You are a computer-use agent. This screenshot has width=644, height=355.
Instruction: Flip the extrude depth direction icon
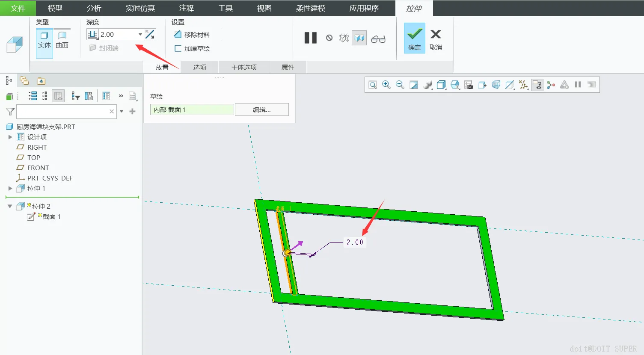point(150,34)
